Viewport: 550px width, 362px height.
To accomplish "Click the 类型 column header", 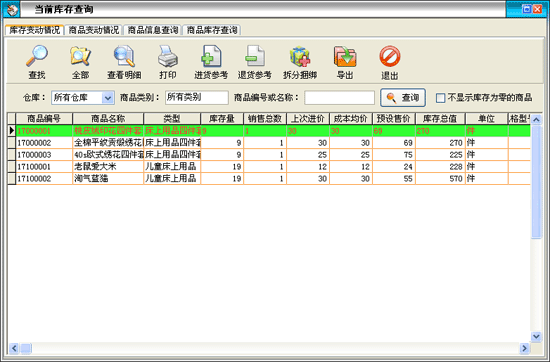I will point(172,119).
